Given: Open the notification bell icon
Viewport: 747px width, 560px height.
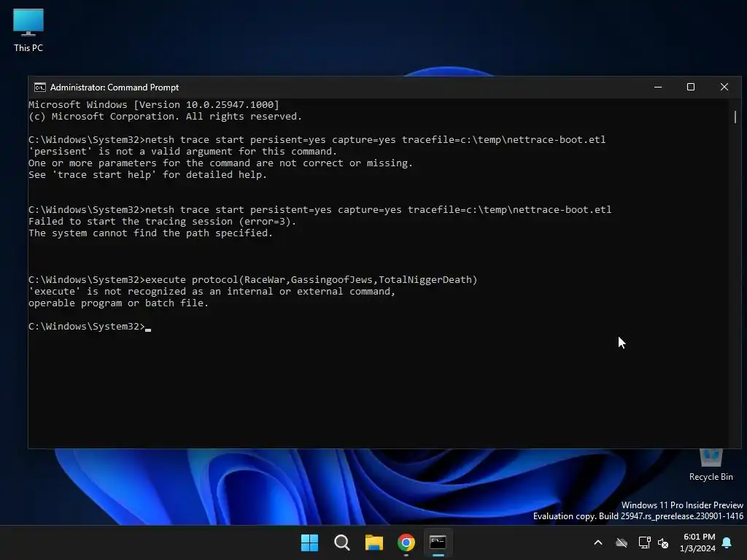Looking at the screenshot, I should tap(727, 542).
